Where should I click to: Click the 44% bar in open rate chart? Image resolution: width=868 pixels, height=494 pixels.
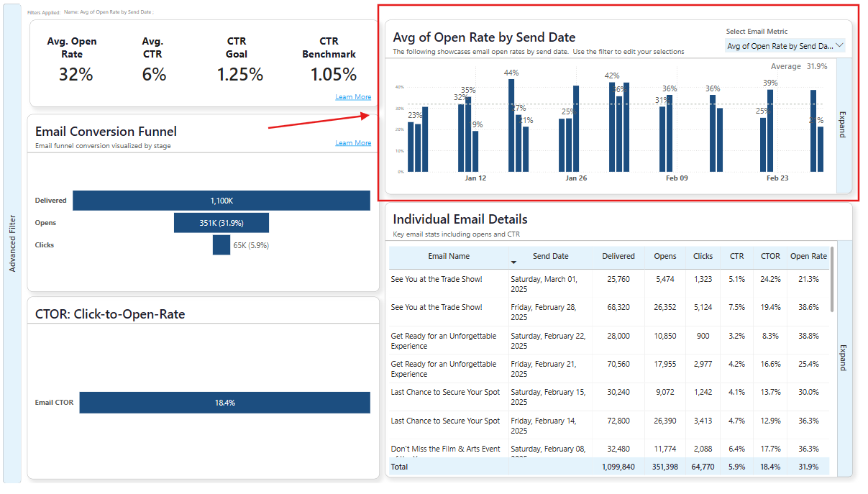coord(511,126)
